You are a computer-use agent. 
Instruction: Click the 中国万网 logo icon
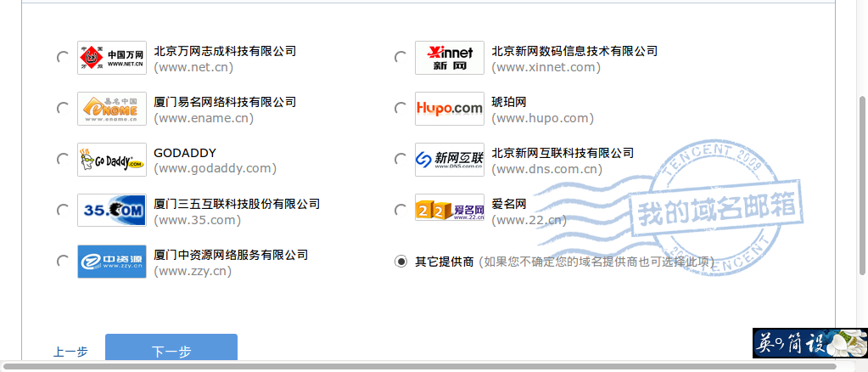click(x=112, y=58)
